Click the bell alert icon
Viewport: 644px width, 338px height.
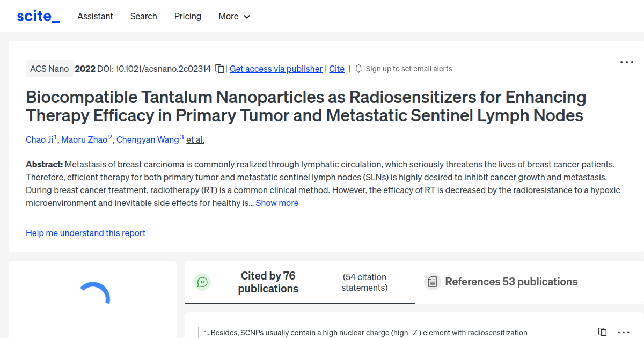click(x=358, y=69)
